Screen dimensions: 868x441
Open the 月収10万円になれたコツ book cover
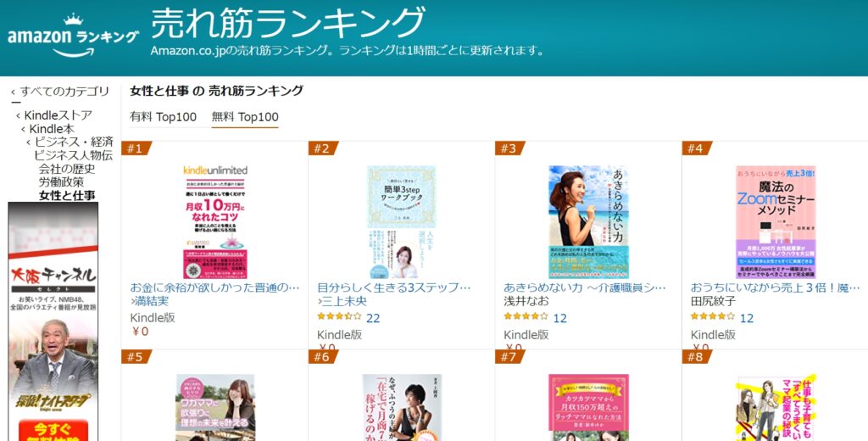point(215,221)
